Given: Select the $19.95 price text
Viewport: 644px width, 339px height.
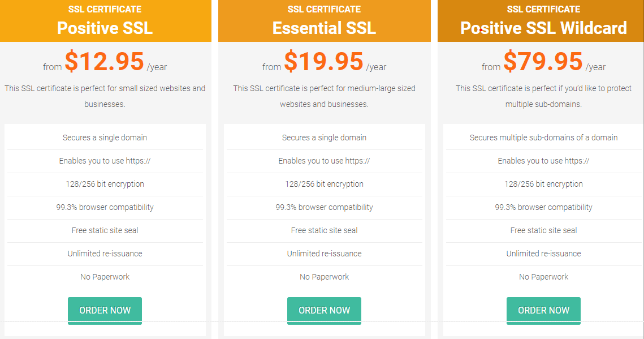Looking at the screenshot, I should [323, 61].
